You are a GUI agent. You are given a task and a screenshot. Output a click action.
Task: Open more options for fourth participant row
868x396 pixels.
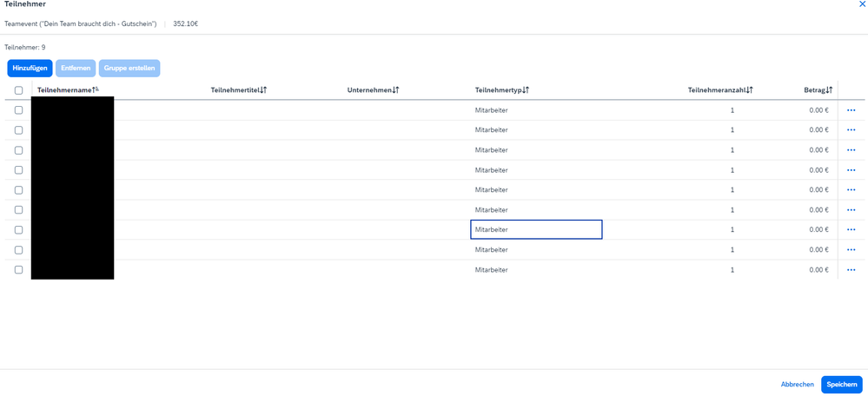851,170
